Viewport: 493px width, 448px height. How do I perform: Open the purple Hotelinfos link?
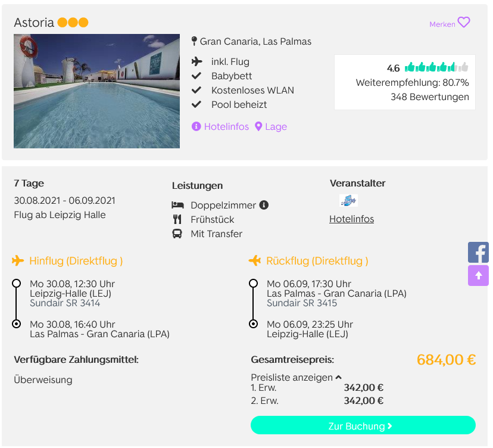pos(220,126)
